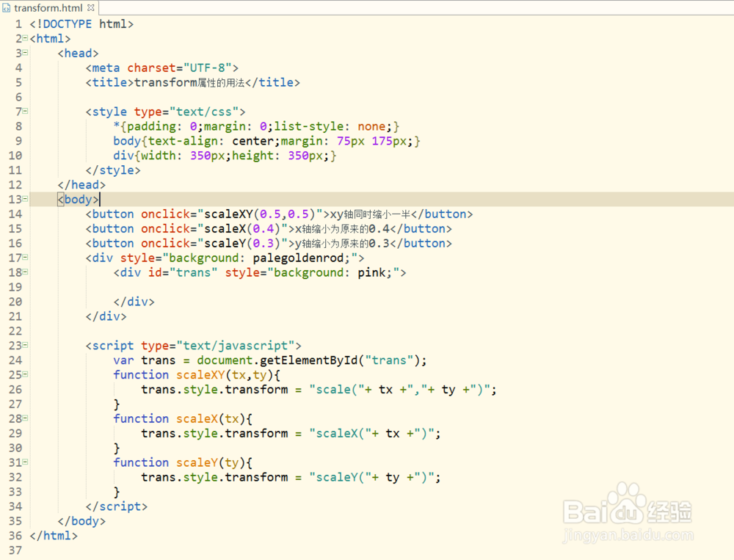Click the closing </style> tag

(113, 170)
